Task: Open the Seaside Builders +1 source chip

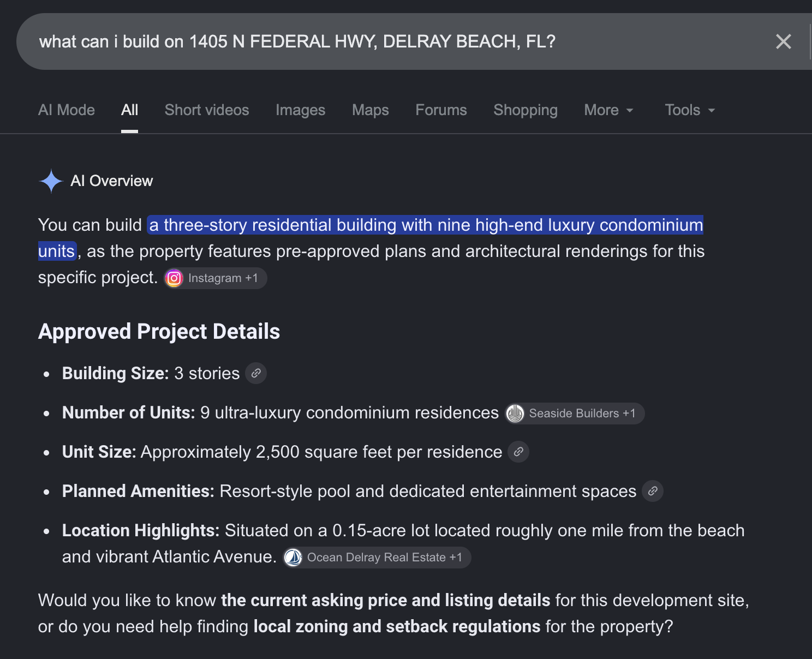Action: [575, 414]
